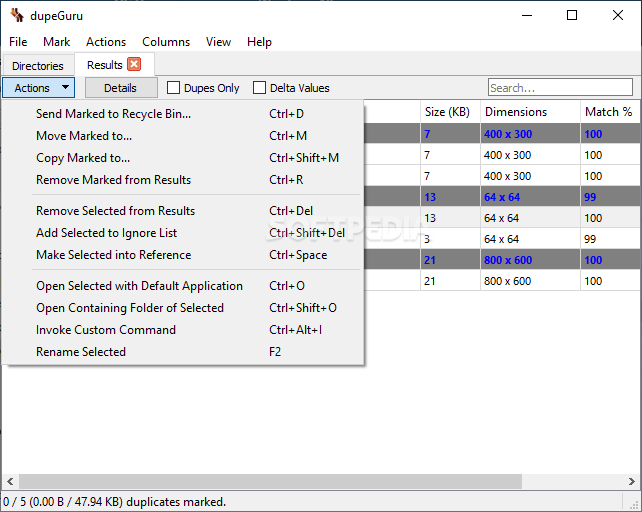The width and height of the screenshot is (642, 512).
Task: Open the Help menu
Action: click(x=259, y=42)
